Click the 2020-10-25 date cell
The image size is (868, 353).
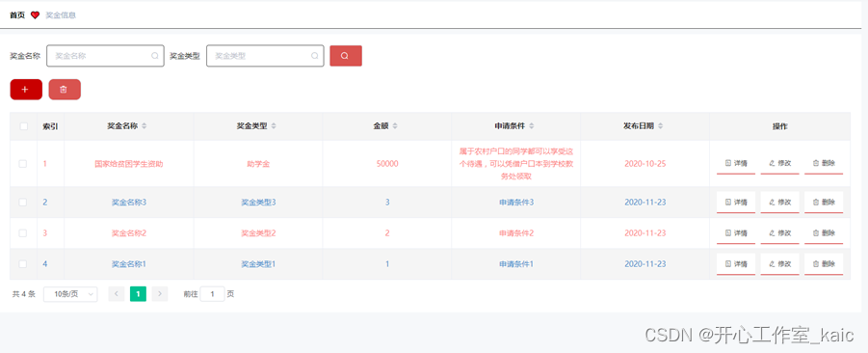pyautogui.click(x=644, y=164)
